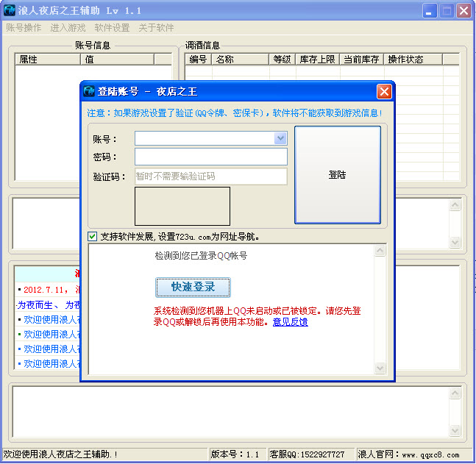Focus the 密码 password field
Screen dimensions: 476x464
coord(211,157)
